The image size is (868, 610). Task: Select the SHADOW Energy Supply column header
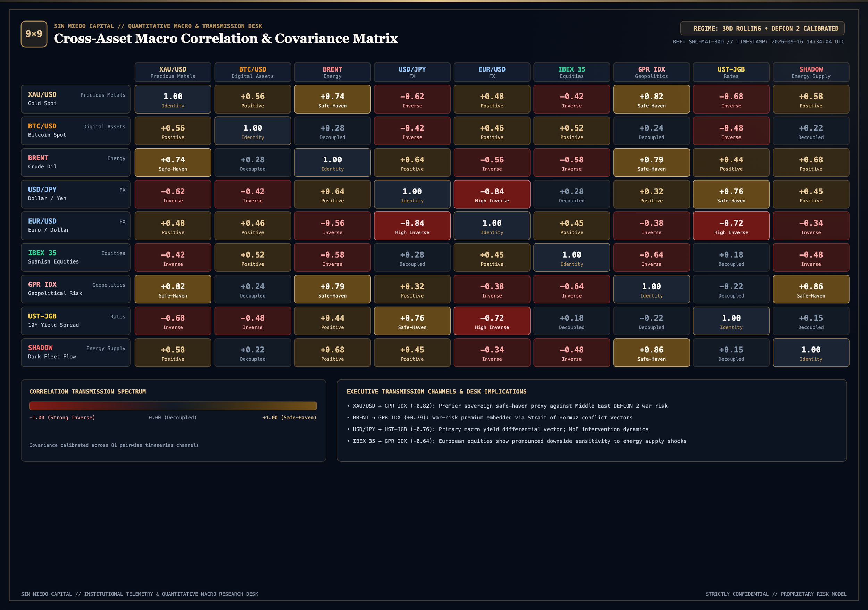click(x=811, y=72)
